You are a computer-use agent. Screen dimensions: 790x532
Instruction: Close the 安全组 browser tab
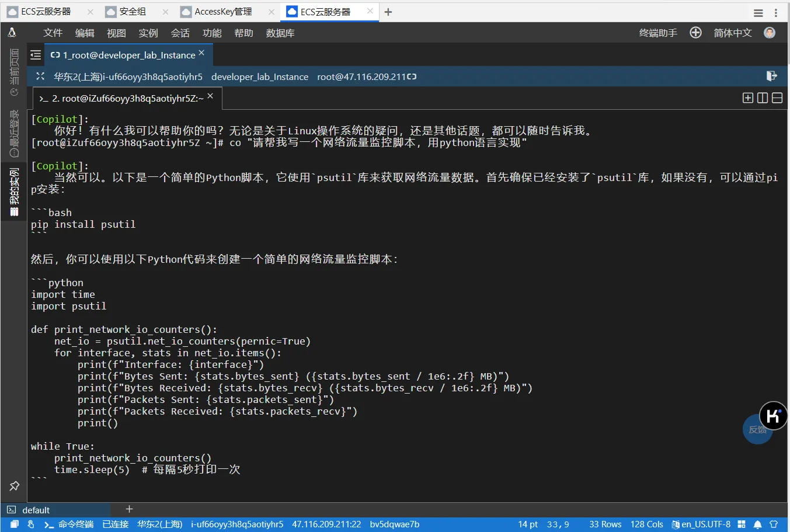166,12
